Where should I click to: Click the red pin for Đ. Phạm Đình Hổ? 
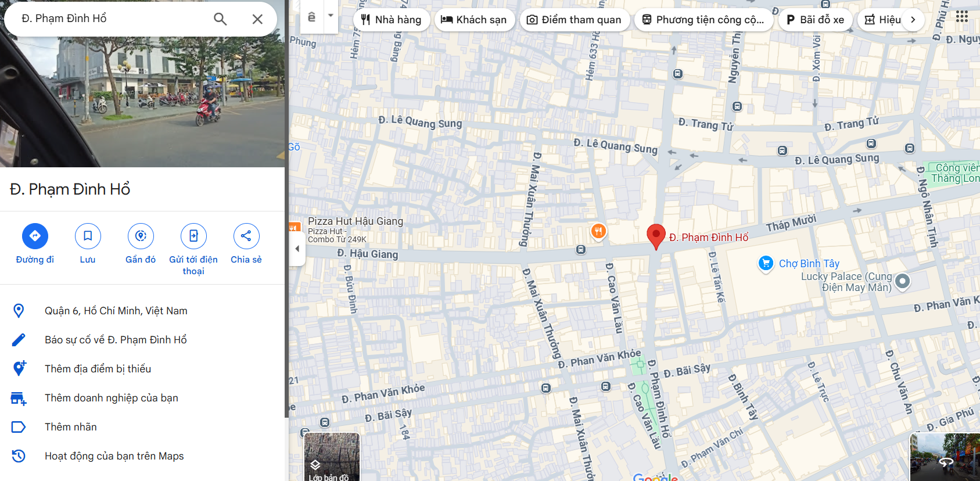(656, 236)
